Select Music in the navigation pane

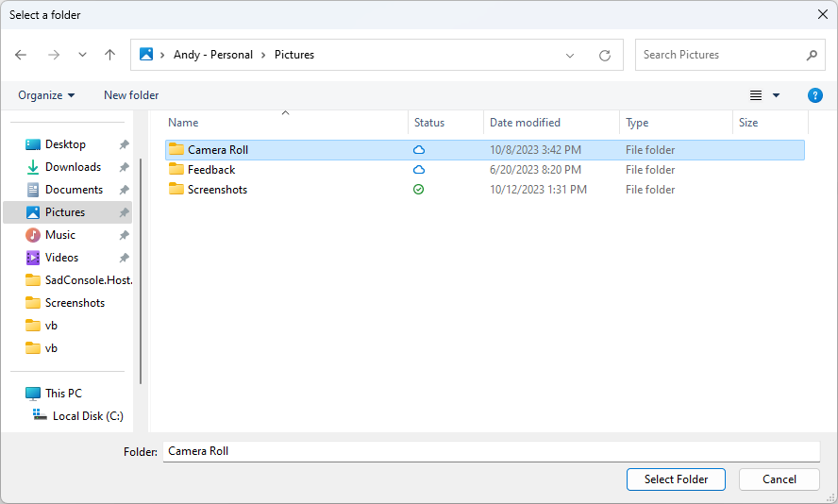pos(60,235)
